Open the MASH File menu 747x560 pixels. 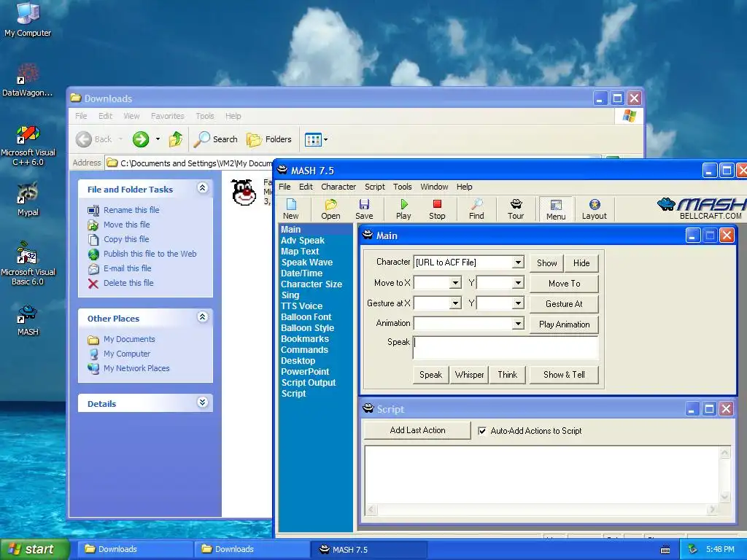point(285,187)
